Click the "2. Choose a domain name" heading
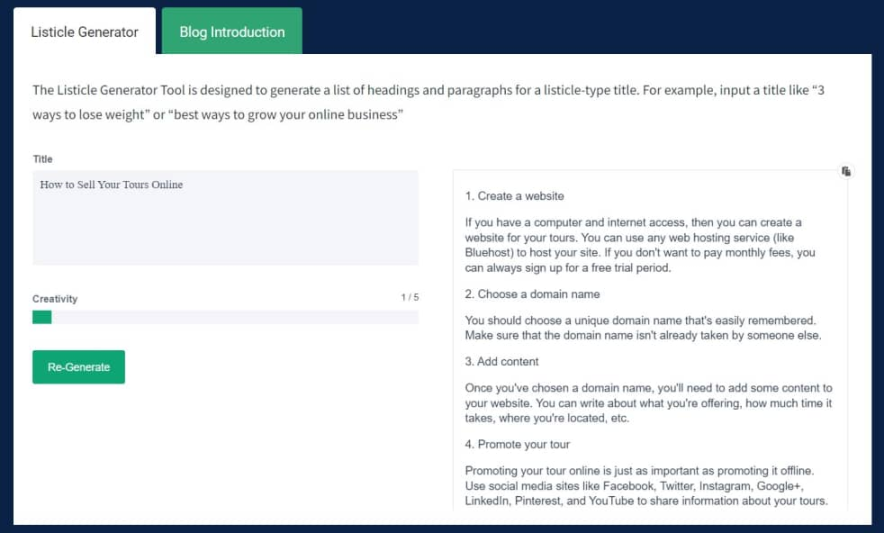This screenshot has height=533, width=884. (532, 295)
